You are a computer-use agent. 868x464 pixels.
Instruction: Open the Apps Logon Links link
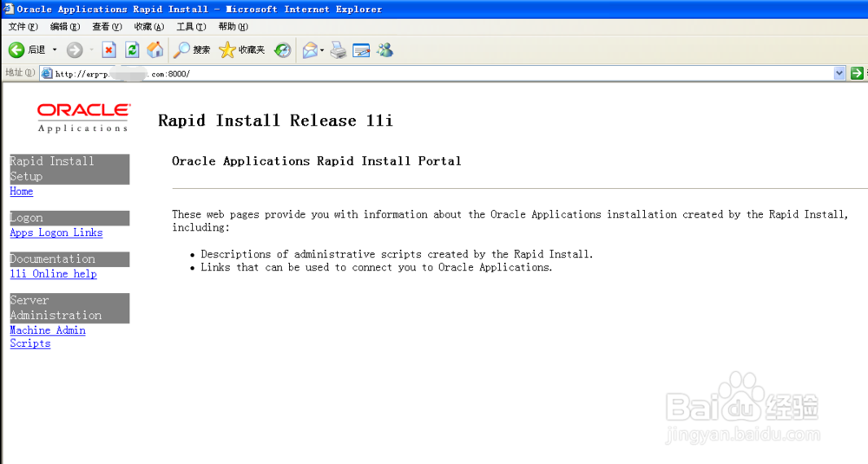[x=56, y=232]
